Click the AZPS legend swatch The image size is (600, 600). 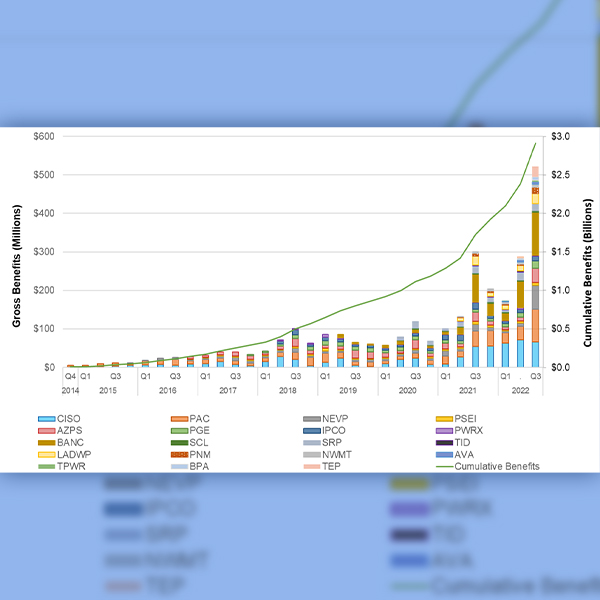pyautogui.click(x=46, y=431)
